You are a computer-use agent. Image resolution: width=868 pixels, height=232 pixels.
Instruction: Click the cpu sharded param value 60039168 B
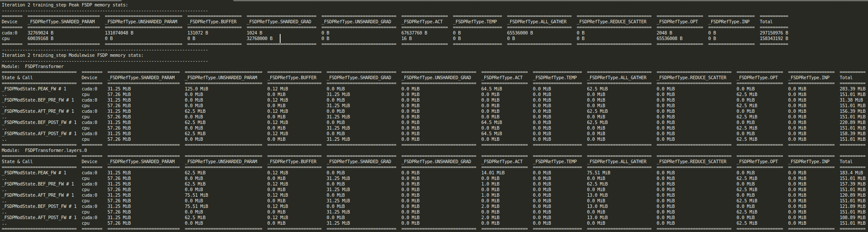pyautogui.click(x=40, y=38)
